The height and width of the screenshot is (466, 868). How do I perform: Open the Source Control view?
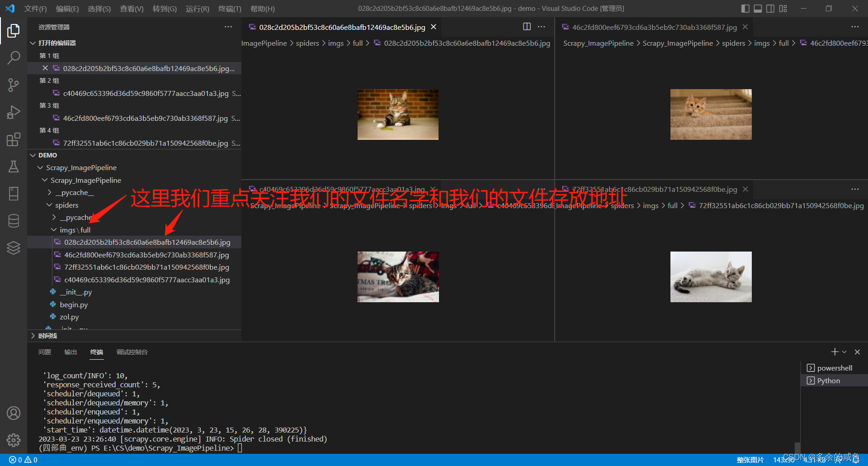pos(14,85)
